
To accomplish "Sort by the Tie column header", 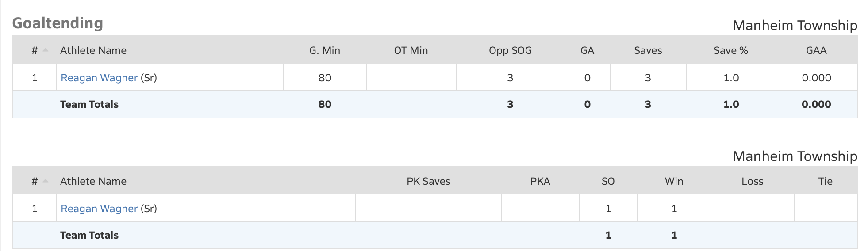I will 825,181.
